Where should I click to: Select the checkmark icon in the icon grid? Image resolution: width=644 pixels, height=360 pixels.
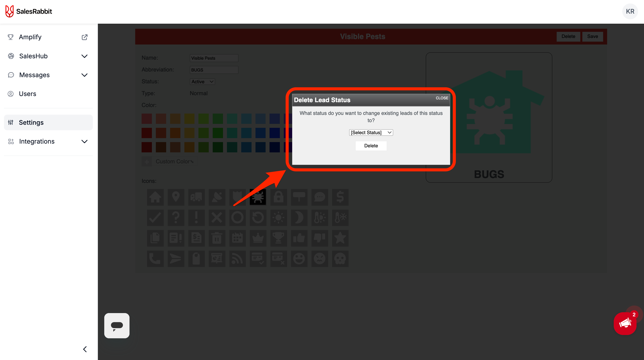pyautogui.click(x=155, y=217)
